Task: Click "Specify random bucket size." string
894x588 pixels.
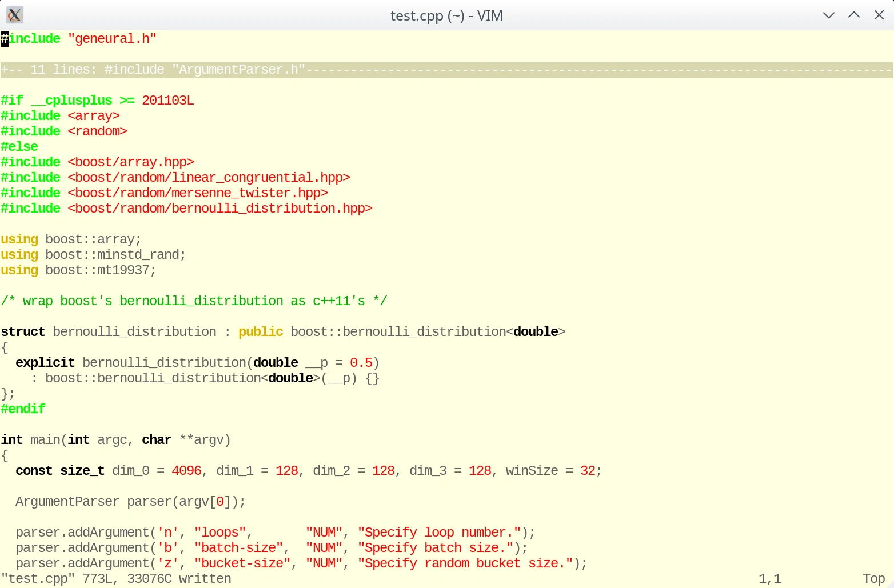Action: coord(465,563)
